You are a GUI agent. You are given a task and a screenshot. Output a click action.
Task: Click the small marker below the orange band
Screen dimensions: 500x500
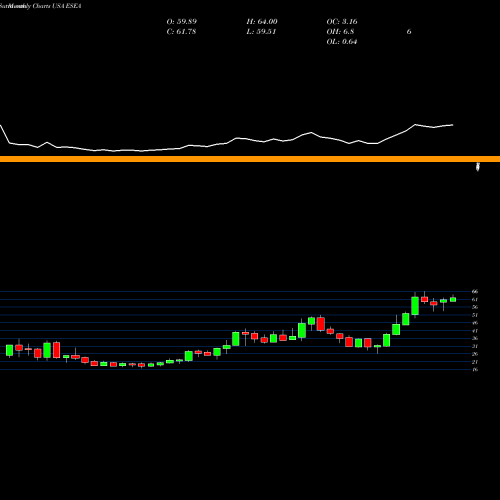tap(478, 167)
